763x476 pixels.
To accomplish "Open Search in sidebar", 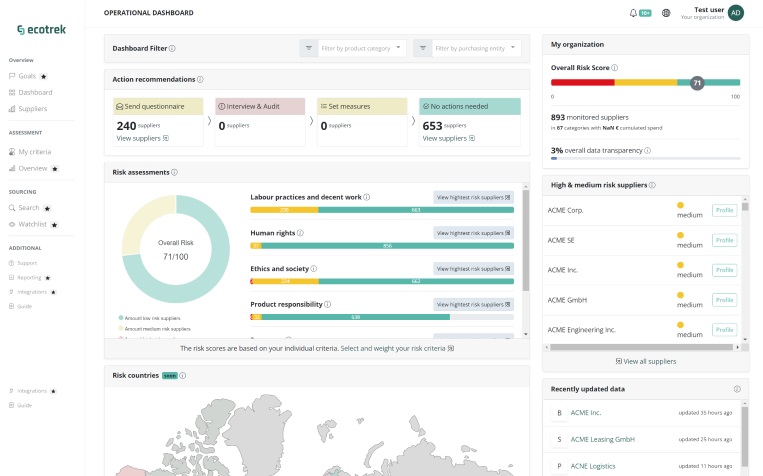I will [24, 208].
